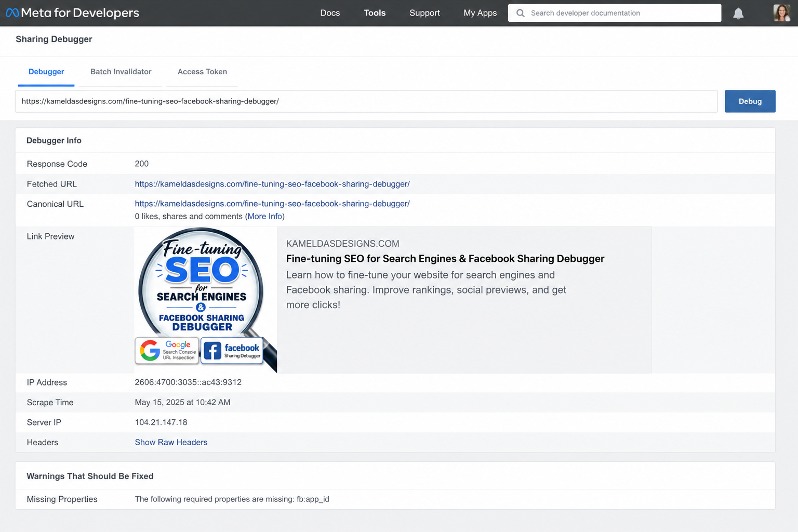Click the Link Preview row label
The image size is (798, 532).
tap(50, 236)
